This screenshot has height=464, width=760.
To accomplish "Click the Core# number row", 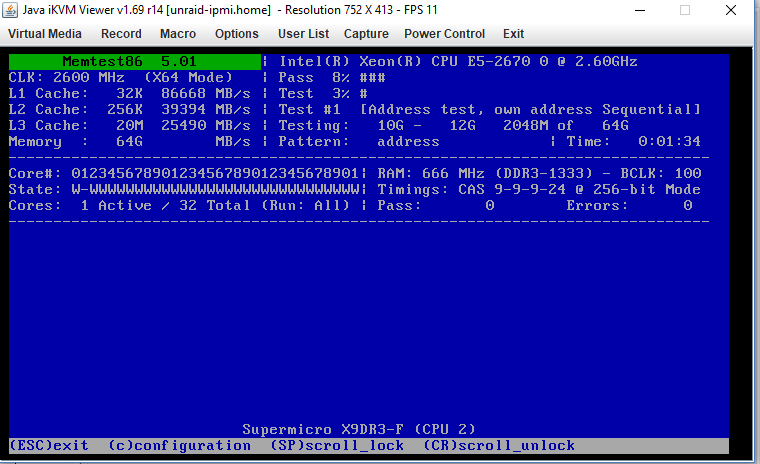I will (184, 174).
